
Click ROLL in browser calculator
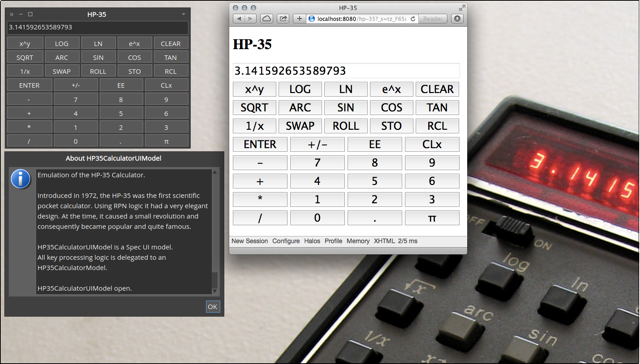tap(346, 126)
